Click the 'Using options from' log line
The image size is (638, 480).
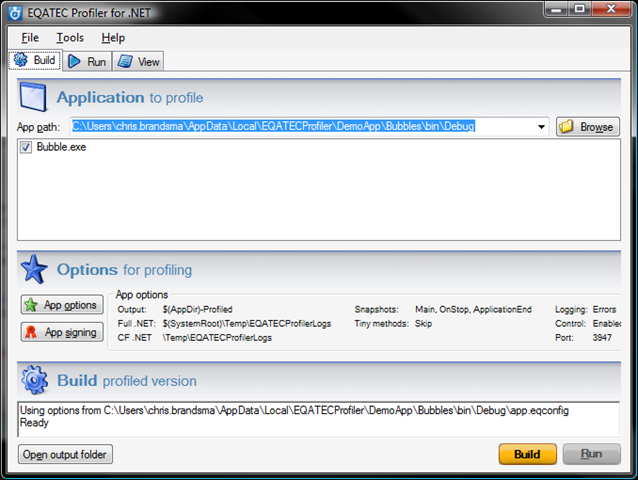[x=294, y=410]
